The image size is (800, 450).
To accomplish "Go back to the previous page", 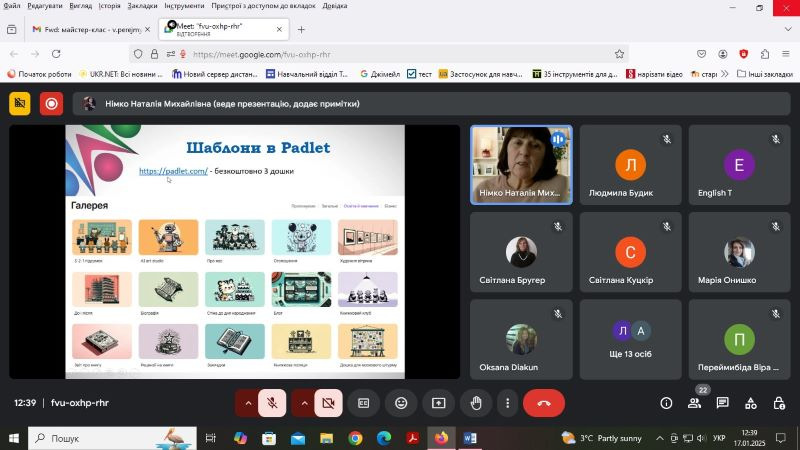I will (x=14, y=54).
